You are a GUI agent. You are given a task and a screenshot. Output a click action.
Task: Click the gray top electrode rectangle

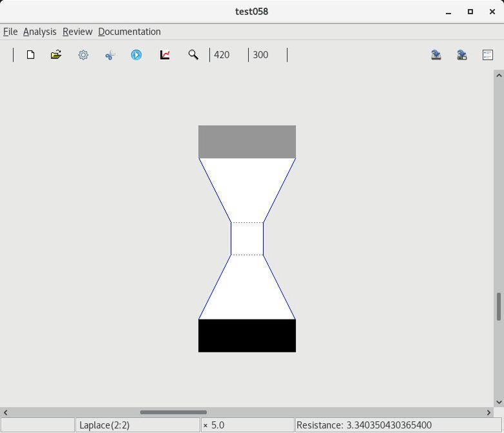(x=247, y=142)
